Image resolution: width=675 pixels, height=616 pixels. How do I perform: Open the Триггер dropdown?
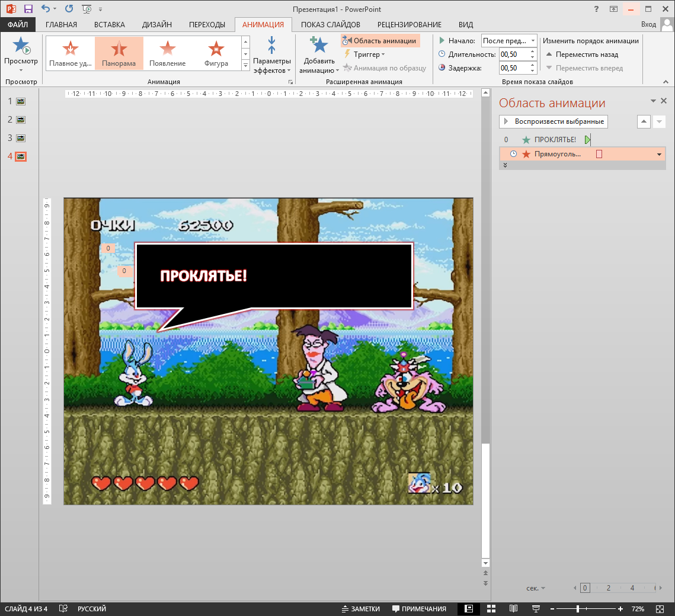tap(364, 54)
